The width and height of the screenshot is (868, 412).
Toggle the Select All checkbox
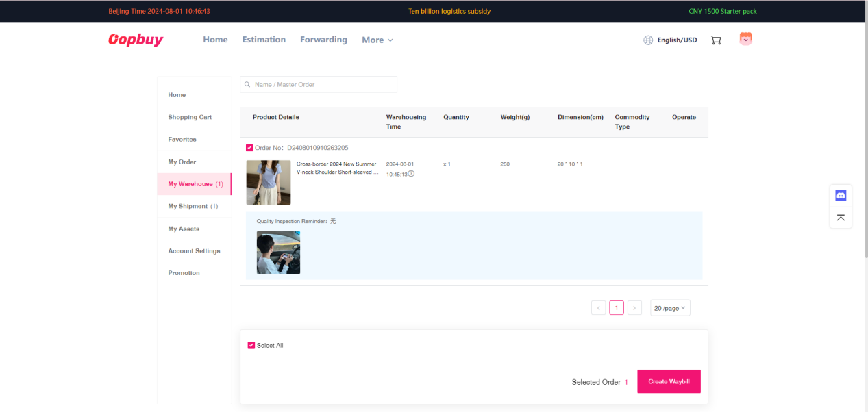tap(251, 346)
